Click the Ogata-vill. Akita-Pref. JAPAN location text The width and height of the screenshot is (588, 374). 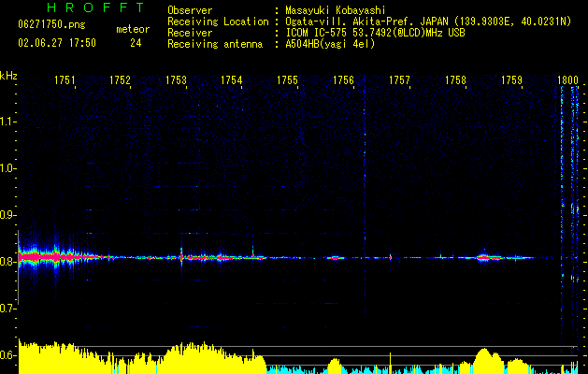428,22
